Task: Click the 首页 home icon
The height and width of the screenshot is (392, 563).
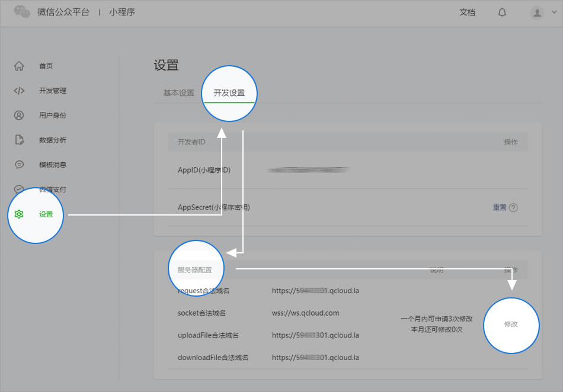Action: 19,66
